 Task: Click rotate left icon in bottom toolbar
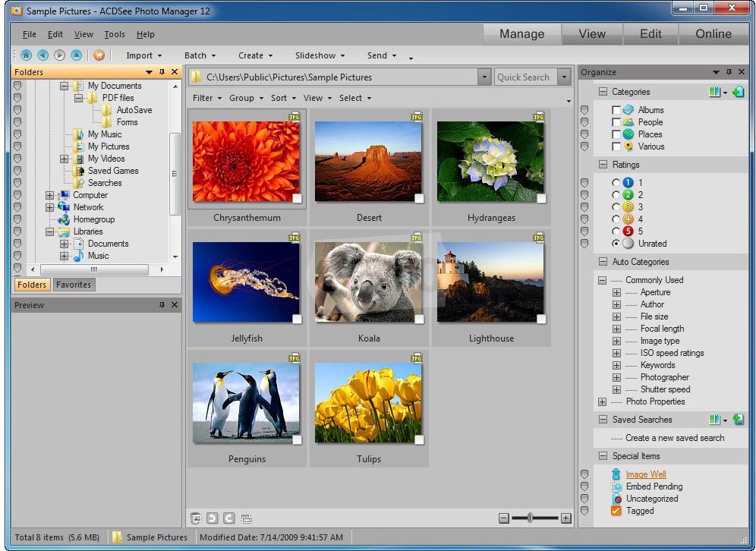212,518
